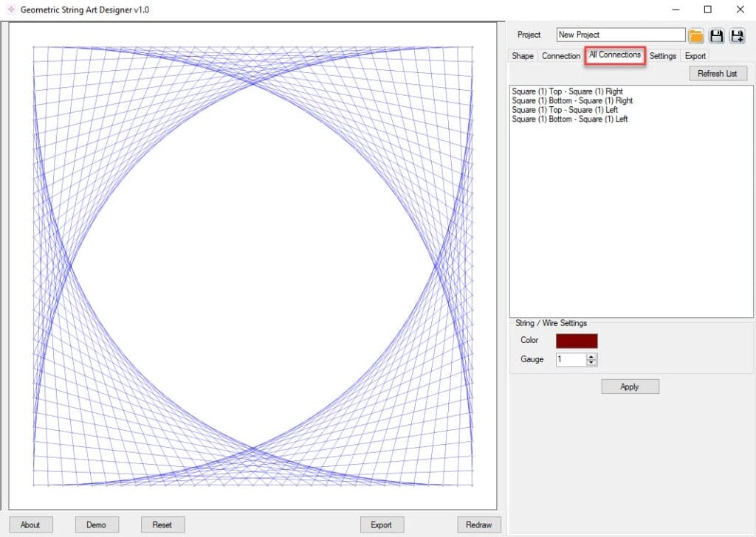Click the bottom Export button

(x=381, y=524)
